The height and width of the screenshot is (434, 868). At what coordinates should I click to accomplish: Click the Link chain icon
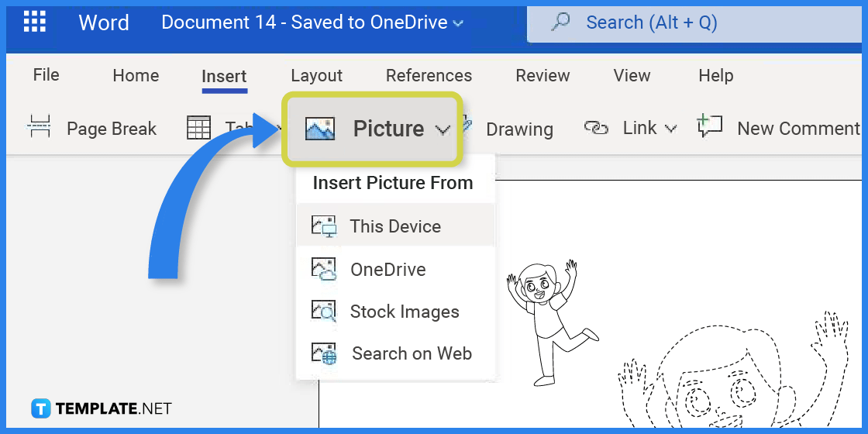[596, 129]
